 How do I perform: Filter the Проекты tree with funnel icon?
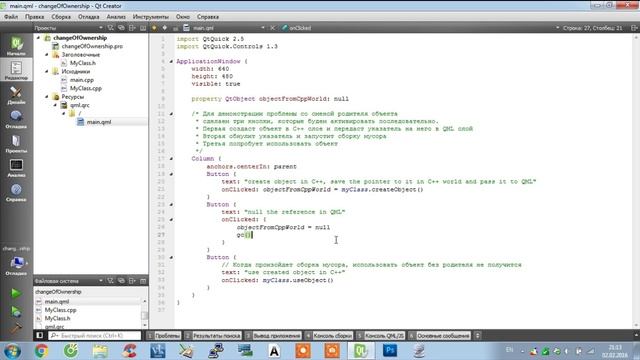pyautogui.click(x=110, y=28)
